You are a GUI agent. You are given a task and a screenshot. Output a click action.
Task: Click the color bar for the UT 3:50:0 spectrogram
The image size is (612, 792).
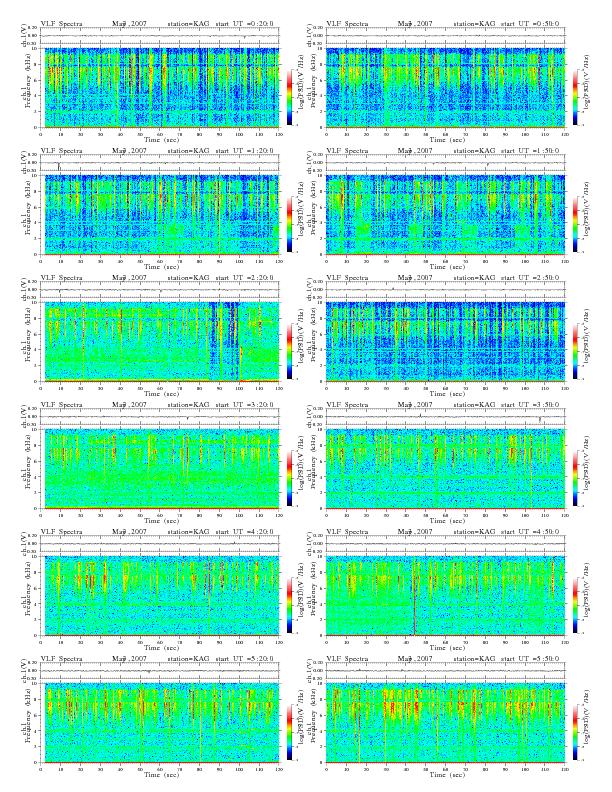[576, 478]
